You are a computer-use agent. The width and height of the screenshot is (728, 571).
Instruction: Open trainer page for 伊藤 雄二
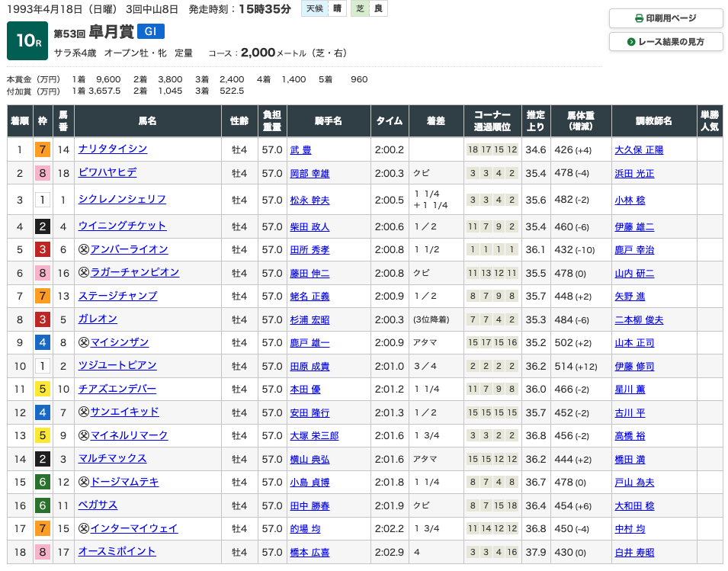[x=633, y=226]
